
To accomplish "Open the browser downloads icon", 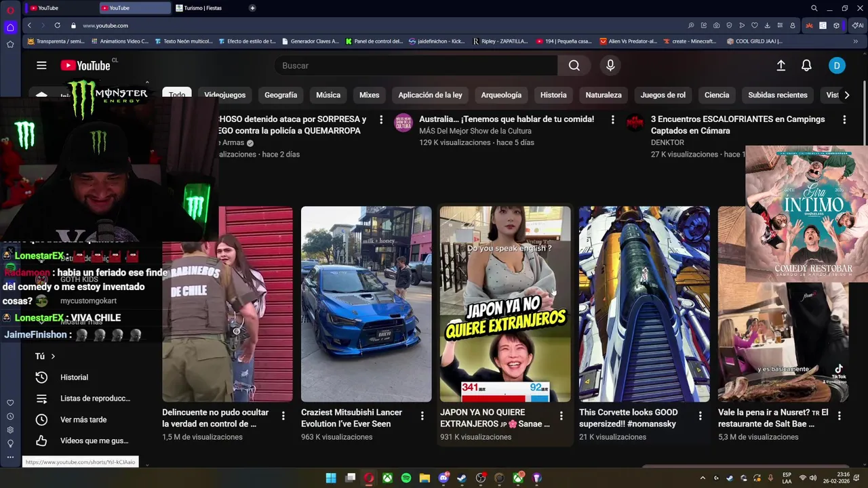I will (767, 26).
